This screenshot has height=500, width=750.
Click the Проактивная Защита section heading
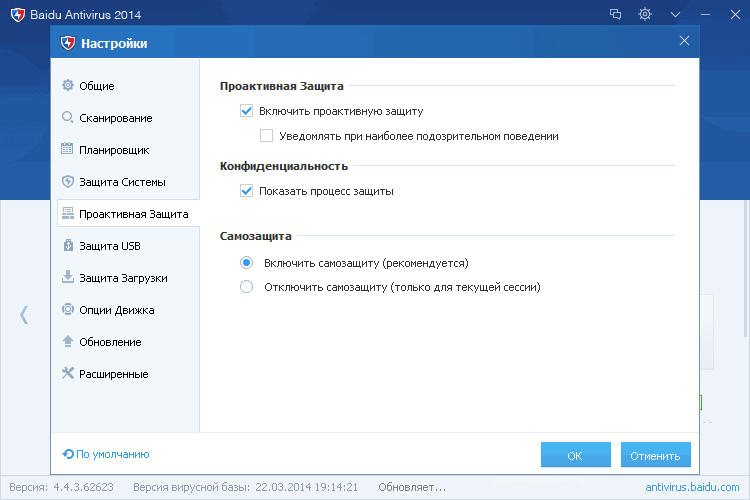click(x=282, y=86)
